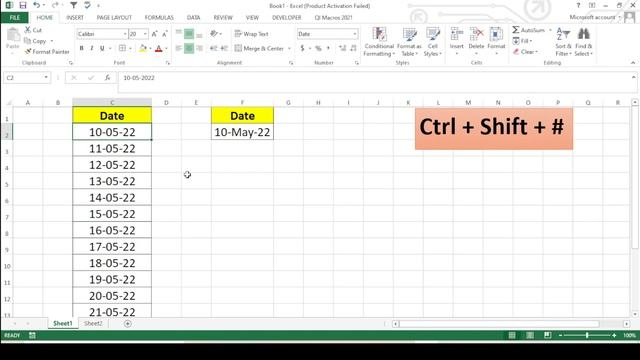The image size is (640, 360).
Task: Toggle Italic formatting
Action: pos(92,48)
